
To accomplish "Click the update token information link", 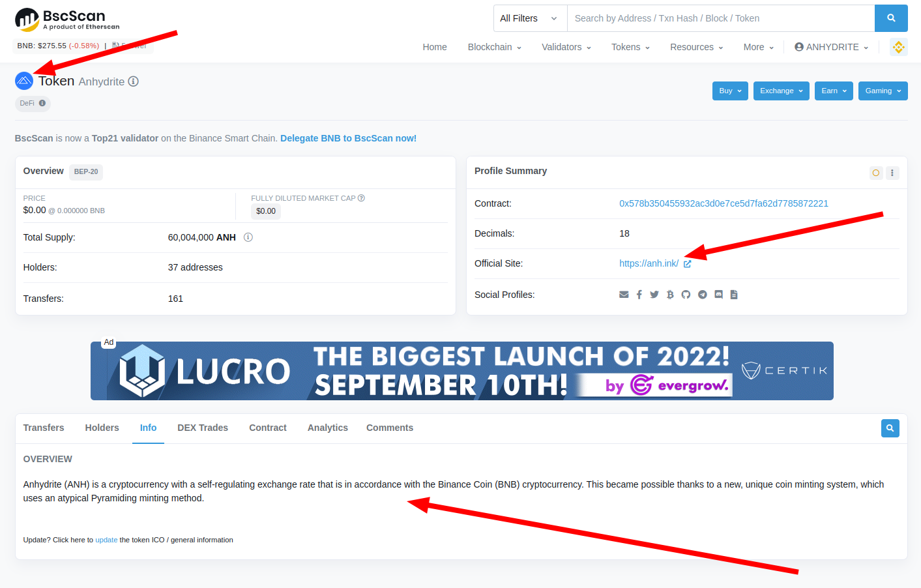I will pyautogui.click(x=106, y=540).
